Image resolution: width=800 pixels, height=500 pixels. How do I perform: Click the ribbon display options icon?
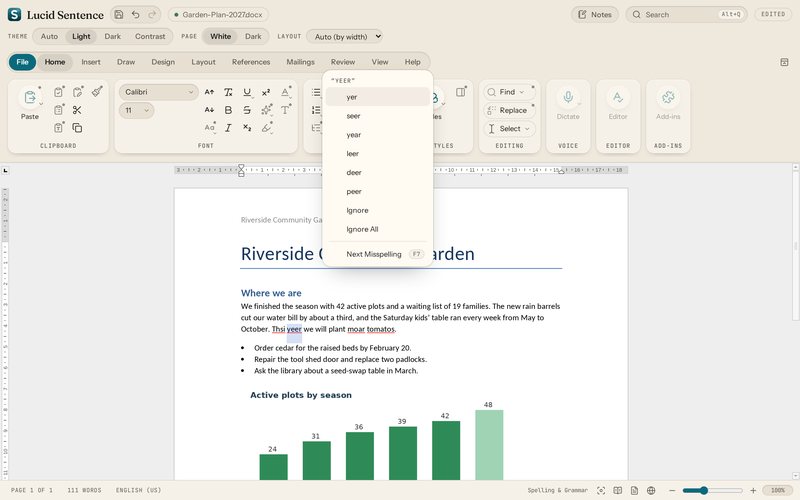[784, 62]
